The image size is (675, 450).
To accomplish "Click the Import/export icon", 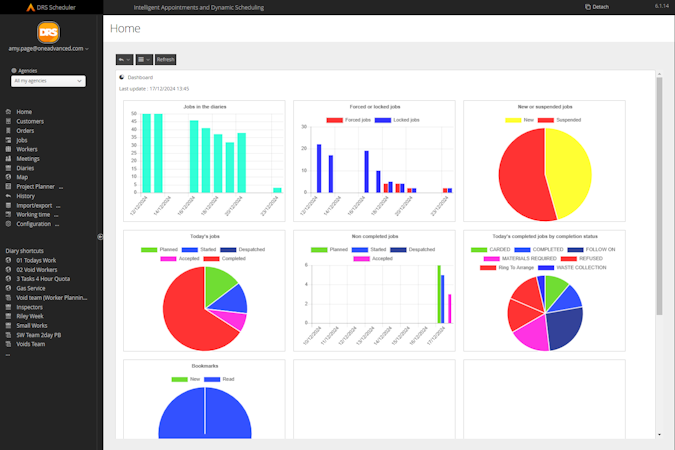I will 8,205.
